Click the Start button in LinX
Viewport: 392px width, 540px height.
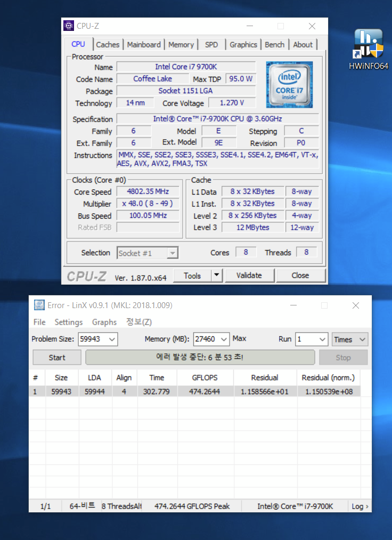57,358
